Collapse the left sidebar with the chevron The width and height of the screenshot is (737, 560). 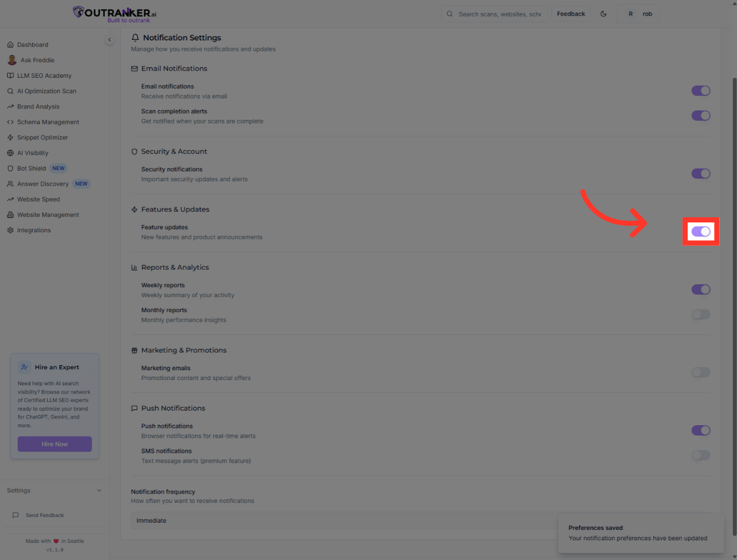pos(109,39)
